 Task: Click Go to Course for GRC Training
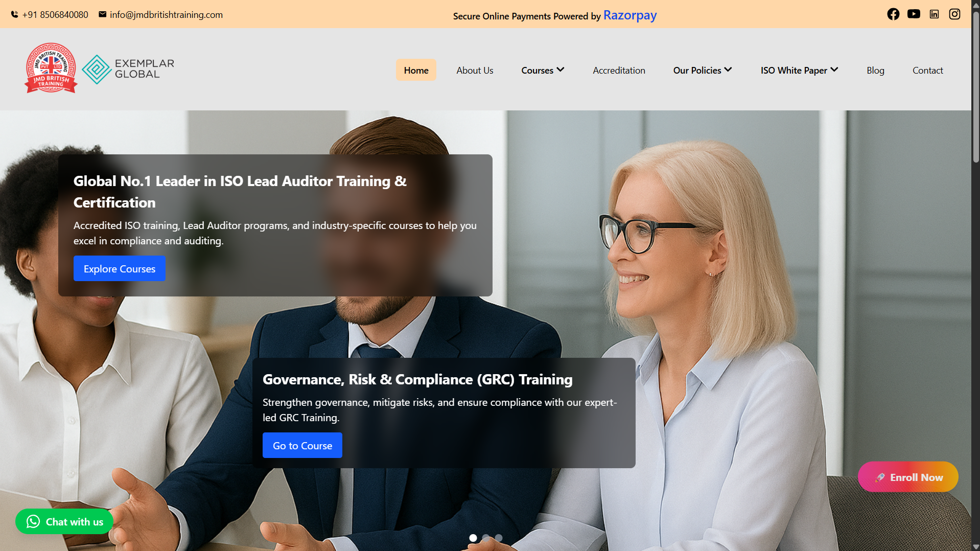tap(302, 445)
